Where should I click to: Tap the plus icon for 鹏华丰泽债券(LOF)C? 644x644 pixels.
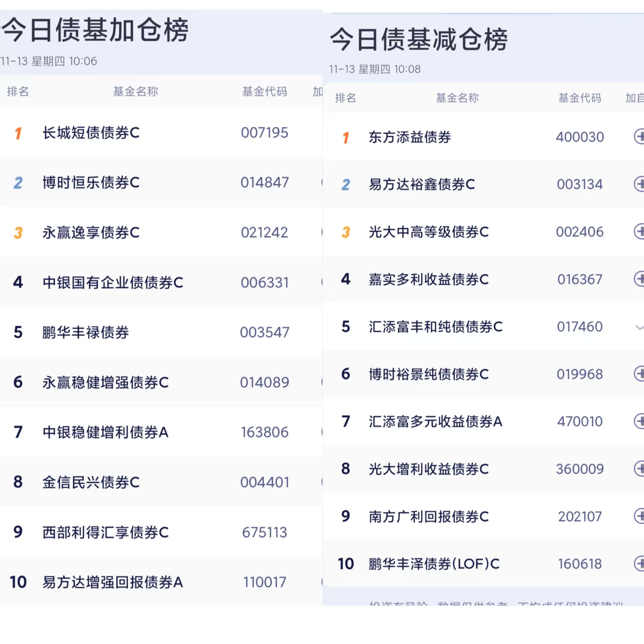click(639, 563)
